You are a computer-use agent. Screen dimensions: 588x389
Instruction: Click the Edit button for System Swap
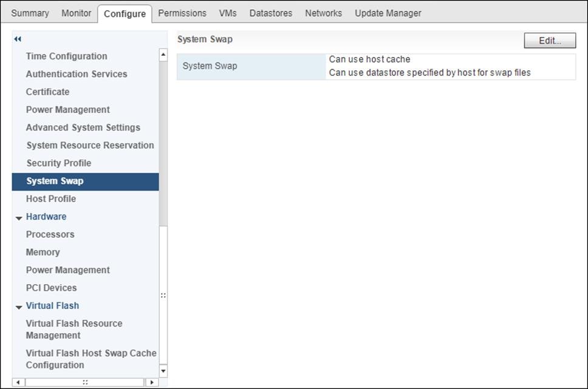[549, 41]
